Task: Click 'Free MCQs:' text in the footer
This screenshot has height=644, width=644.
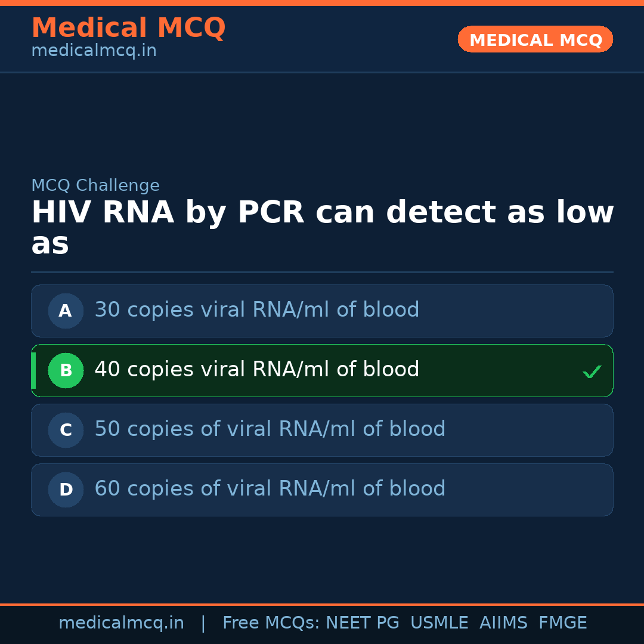Action: click(271, 623)
